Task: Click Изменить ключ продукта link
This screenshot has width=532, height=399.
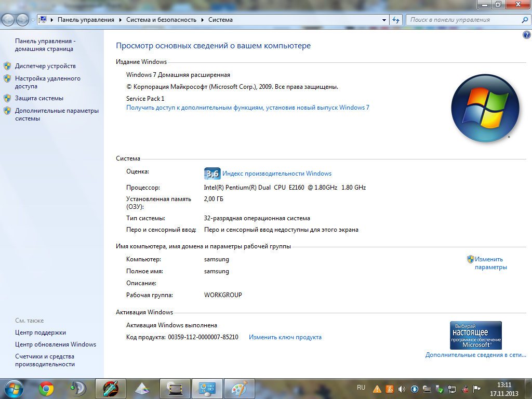Action: tap(285, 337)
